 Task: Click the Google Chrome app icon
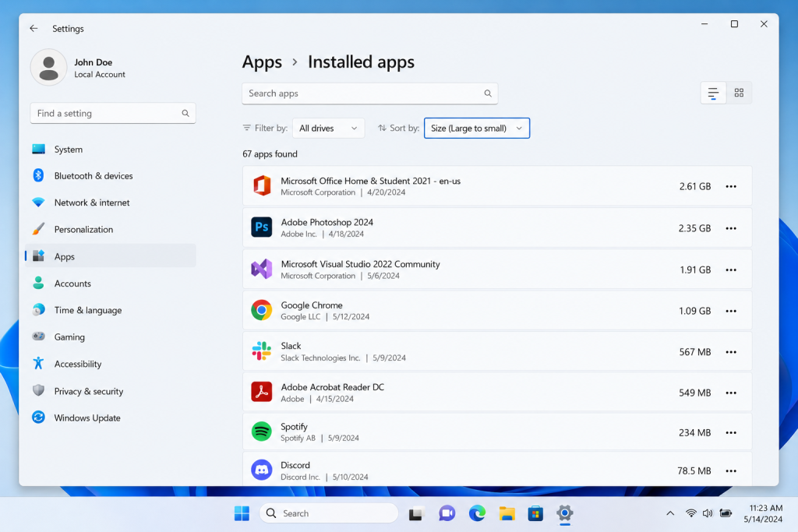[262, 310]
